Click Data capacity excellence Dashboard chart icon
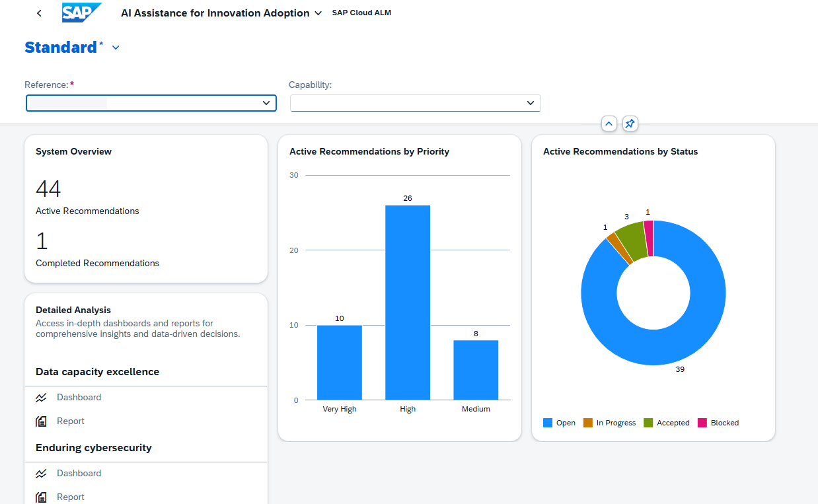This screenshot has width=818, height=504. [42, 398]
